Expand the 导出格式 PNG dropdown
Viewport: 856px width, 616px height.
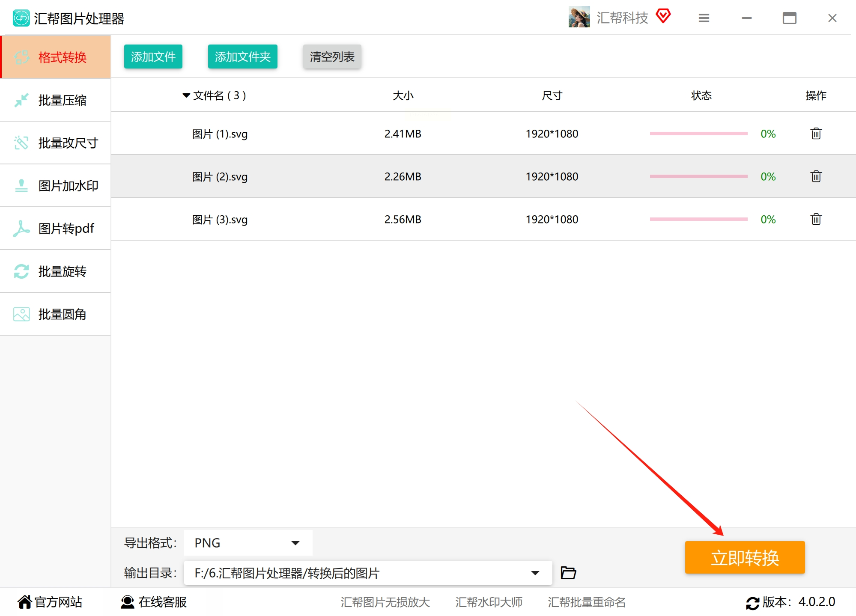tap(295, 543)
